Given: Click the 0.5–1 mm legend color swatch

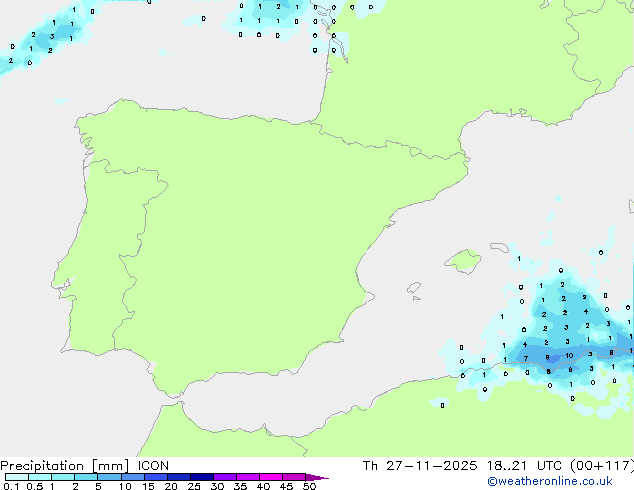Looking at the screenshot, I should pyautogui.click(x=40, y=477).
